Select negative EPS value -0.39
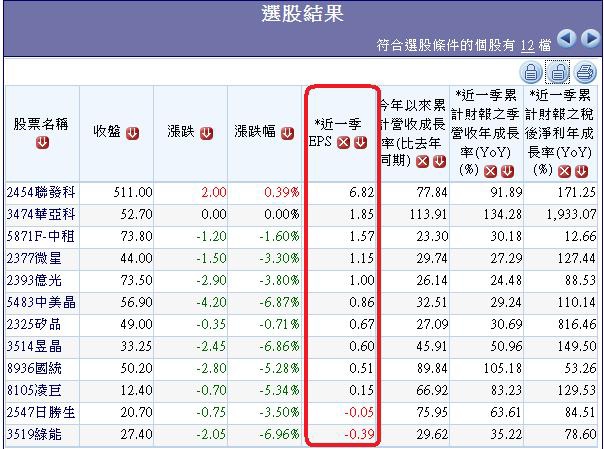Viewport: 604px width, 449px height. (359, 434)
